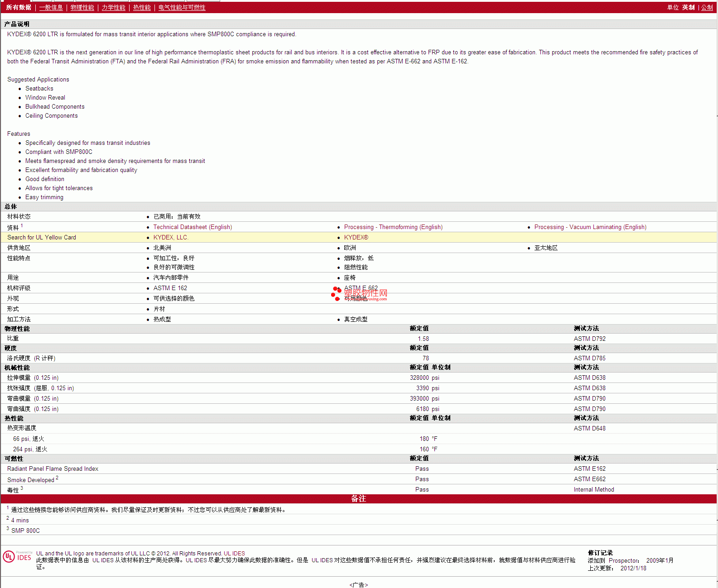Click the 备注 red header bar

coord(359,499)
